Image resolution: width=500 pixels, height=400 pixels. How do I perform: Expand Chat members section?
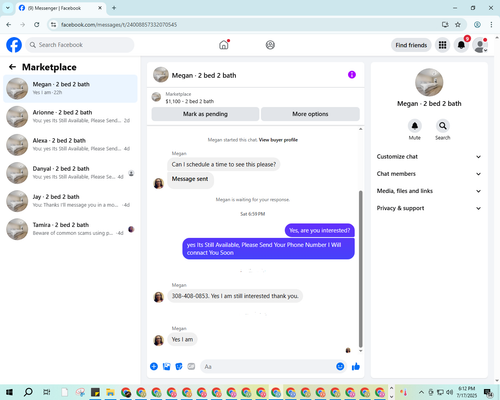[429, 174]
